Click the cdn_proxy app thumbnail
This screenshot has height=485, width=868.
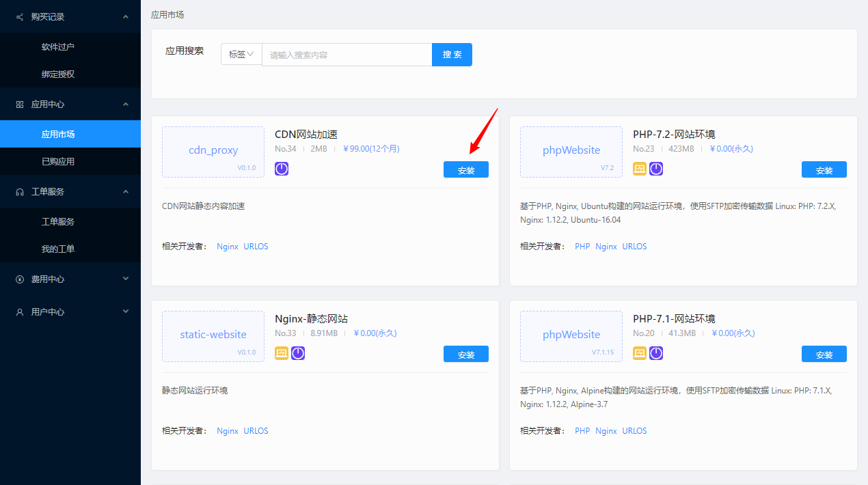(213, 152)
